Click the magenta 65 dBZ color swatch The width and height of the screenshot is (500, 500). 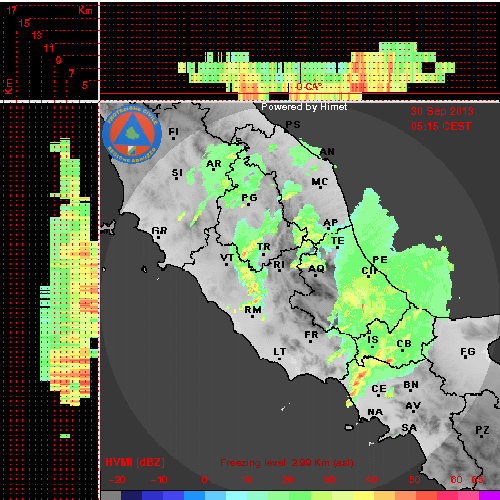489,495
